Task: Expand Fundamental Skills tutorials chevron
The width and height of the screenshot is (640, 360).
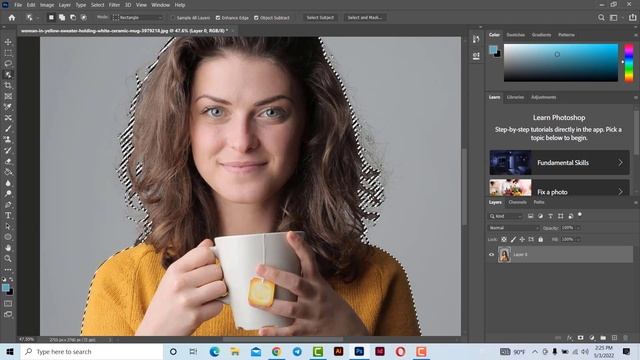Action: pyautogui.click(x=620, y=162)
